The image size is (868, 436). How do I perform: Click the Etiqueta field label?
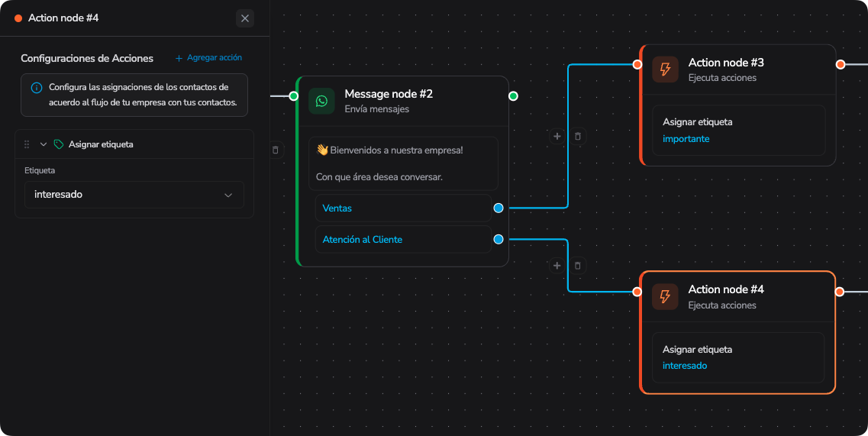40,170
